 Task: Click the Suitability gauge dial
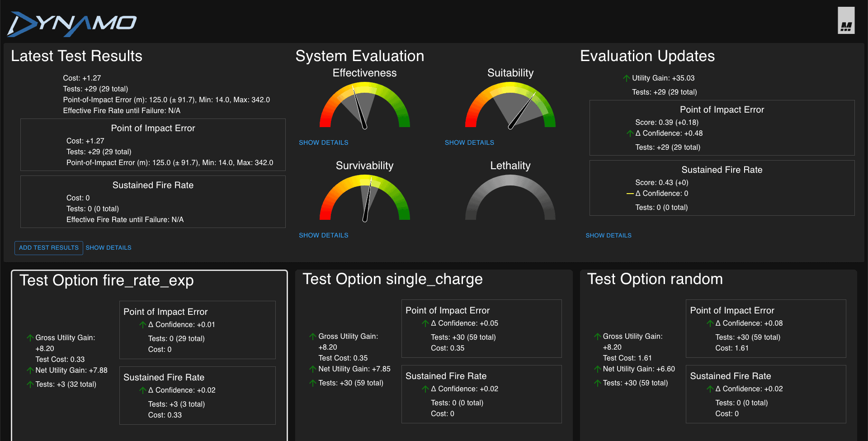click(510, 106)
